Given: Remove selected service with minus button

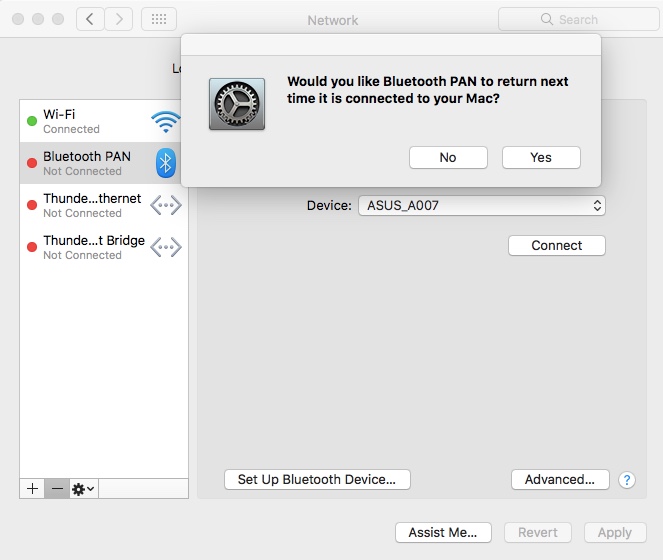Looking at the screenshot, I should pos(57,489).
